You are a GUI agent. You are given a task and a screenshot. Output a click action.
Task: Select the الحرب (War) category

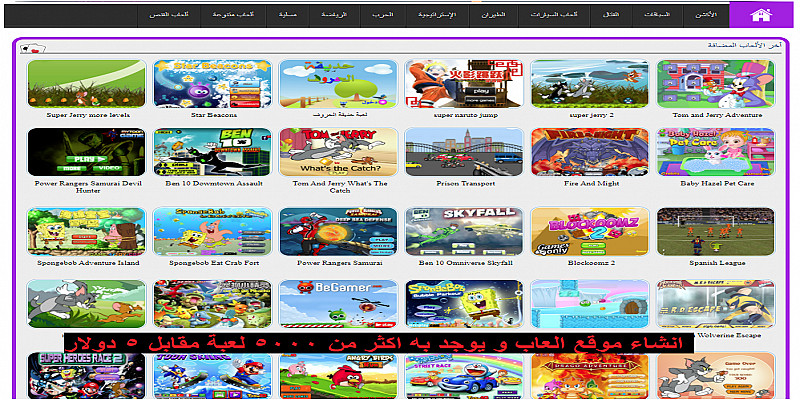tap(385, 15)
